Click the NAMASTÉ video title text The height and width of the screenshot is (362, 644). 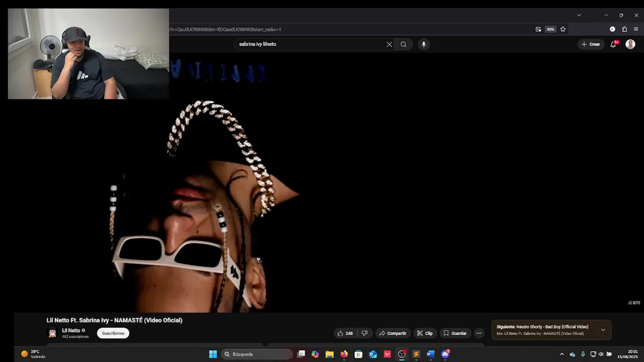(x=114, y=320)
